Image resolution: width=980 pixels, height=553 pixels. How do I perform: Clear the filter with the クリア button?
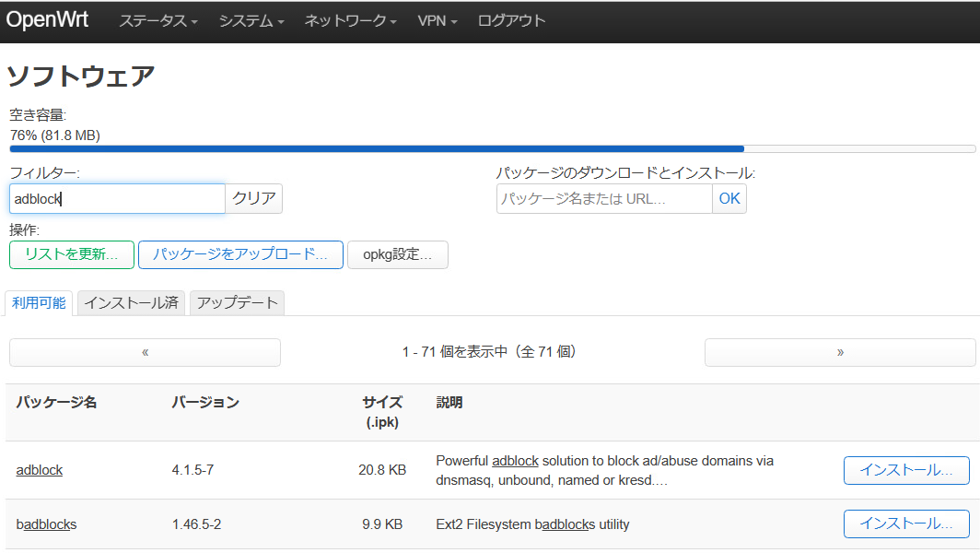254,199
